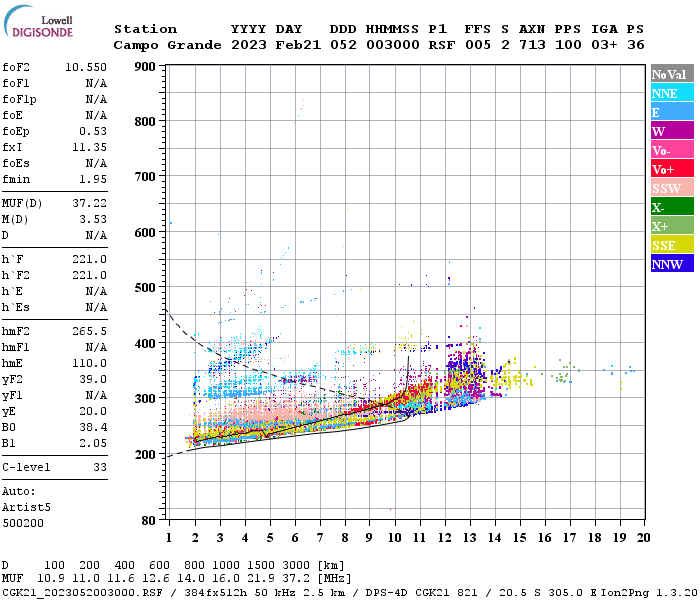Image resolution: width=700 pixels, height=600 pixels.
Task: Click the AXN value 713
Action: 532,45
